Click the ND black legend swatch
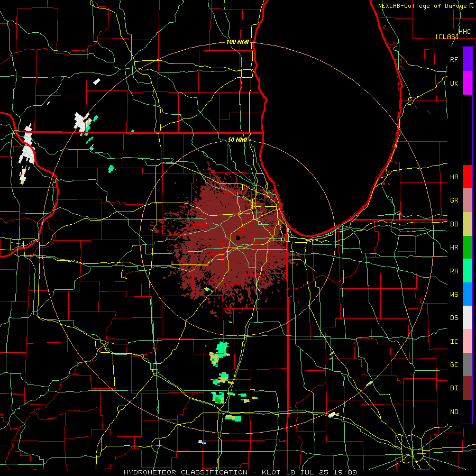Screen dimensions: 476x476 467,411
